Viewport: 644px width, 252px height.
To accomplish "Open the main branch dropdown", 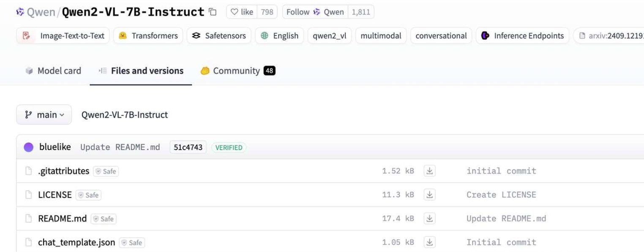I will tap(44, 115).
